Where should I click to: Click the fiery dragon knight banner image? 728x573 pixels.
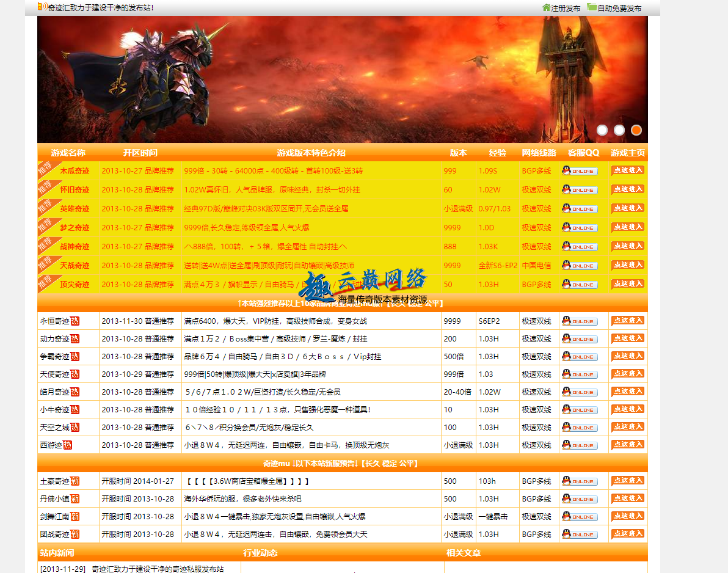[343, 79]
